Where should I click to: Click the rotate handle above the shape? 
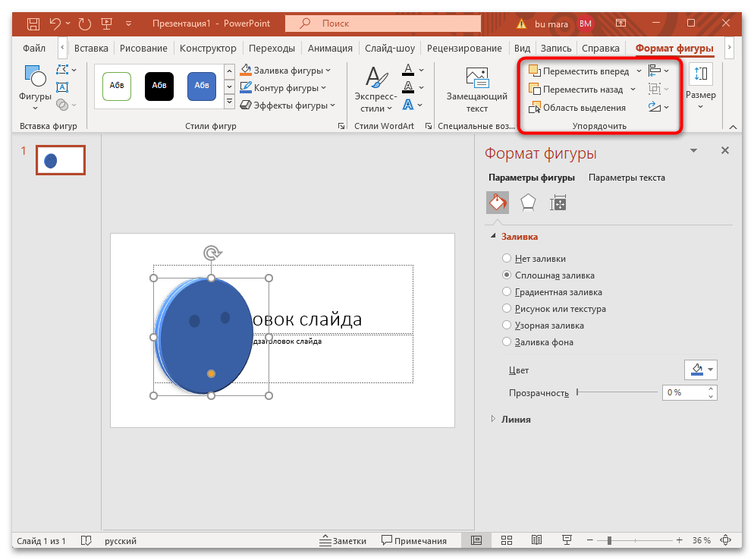point(212,253)
